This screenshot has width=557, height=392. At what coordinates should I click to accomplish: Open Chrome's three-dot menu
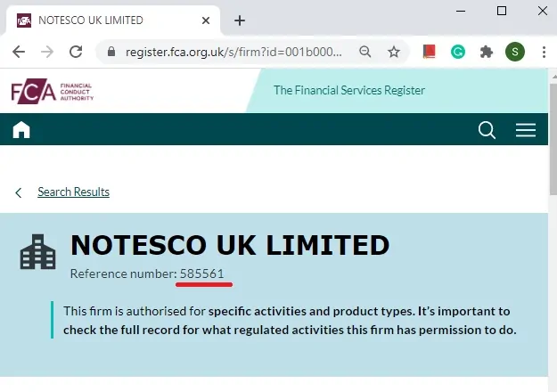click(544, 52)
